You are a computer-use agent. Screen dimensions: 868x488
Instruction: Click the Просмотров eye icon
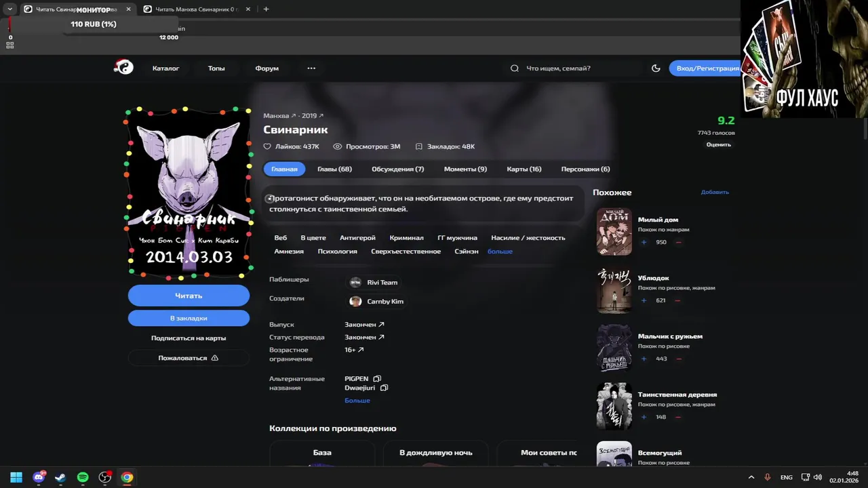coord(337,146)
